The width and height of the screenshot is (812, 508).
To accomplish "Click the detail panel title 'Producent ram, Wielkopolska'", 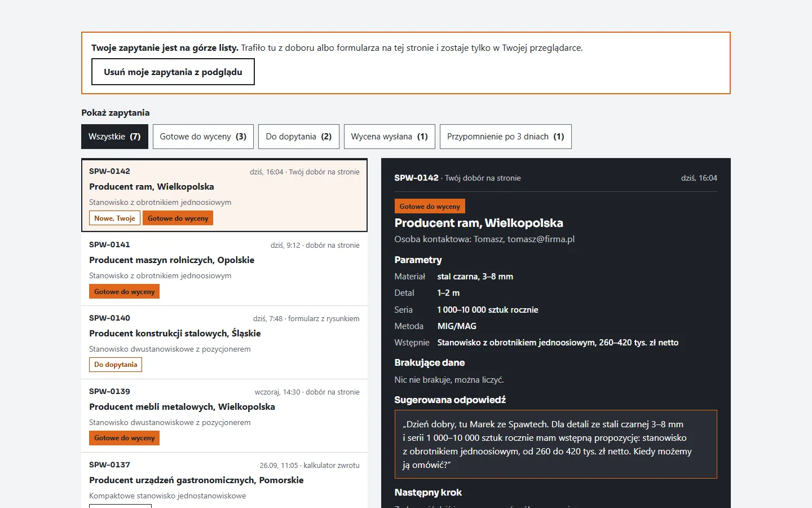I will click(x=479, y=223).
